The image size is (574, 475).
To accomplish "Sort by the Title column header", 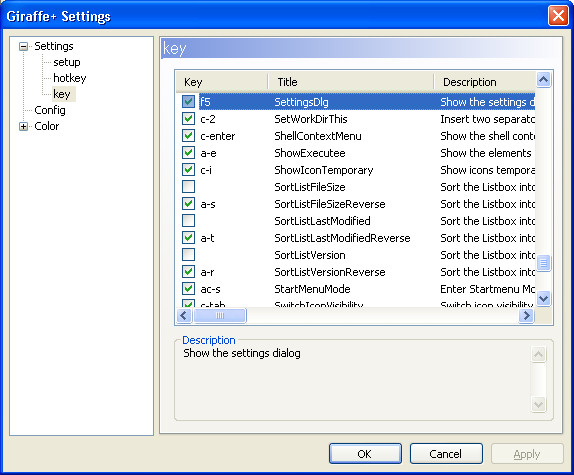I will click(351, 82).
